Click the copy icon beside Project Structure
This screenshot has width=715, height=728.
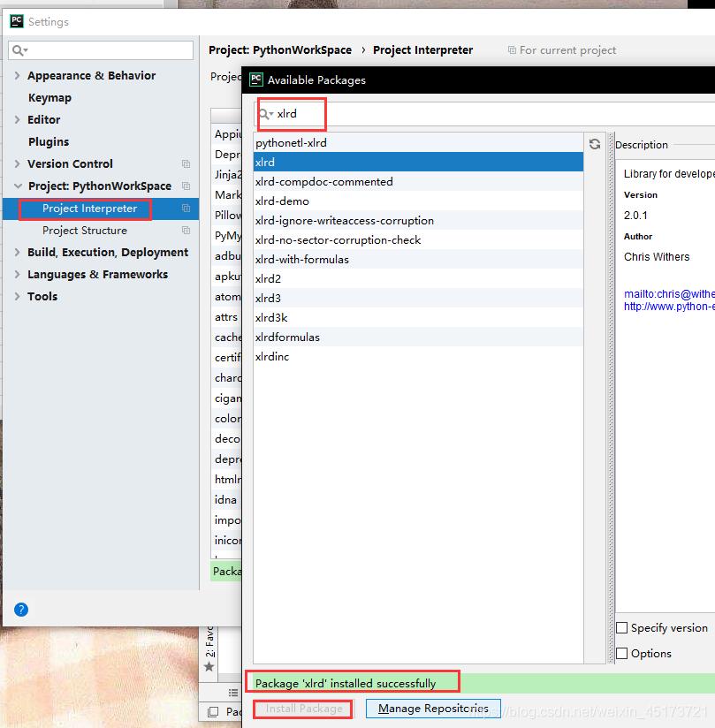click(186, 231)
